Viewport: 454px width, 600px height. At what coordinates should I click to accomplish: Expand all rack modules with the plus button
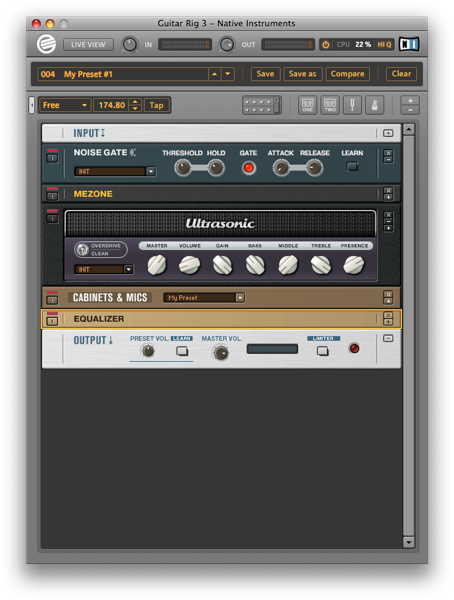(410, 101)
